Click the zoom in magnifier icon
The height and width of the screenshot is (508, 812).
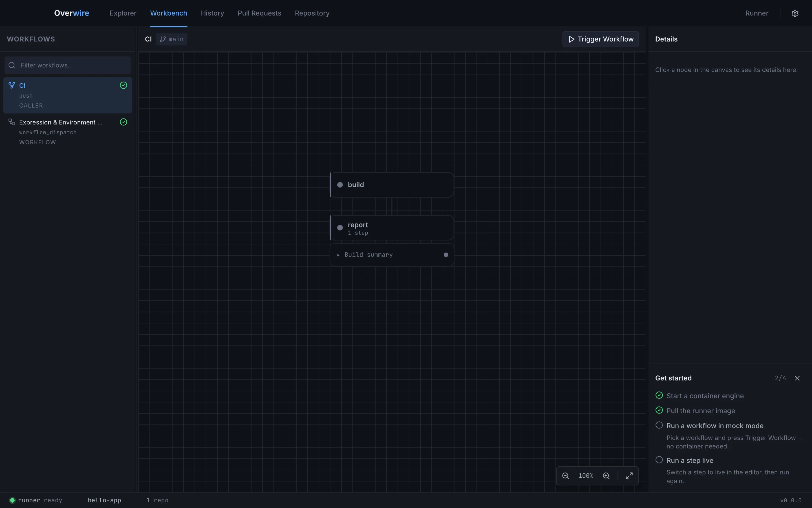click(x=606, y=476)
